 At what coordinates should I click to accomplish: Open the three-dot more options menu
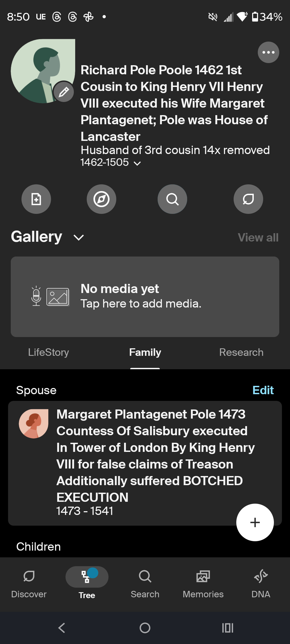click(x=268, y=52)
